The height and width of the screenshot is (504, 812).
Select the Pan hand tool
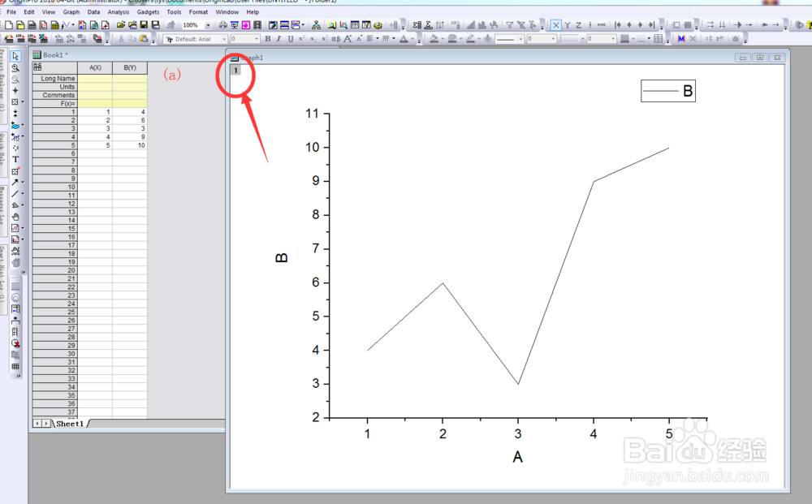pyautogui.click(x=15, y=217)
